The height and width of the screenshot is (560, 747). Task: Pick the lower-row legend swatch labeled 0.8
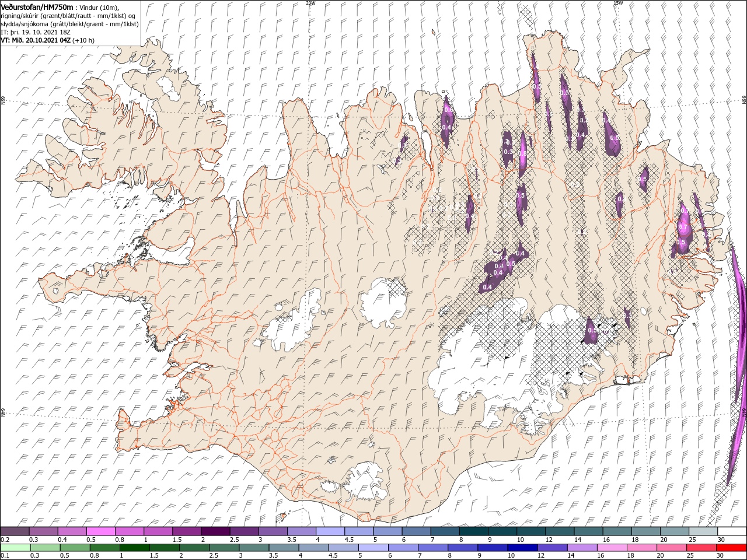(x=104, y=548)
